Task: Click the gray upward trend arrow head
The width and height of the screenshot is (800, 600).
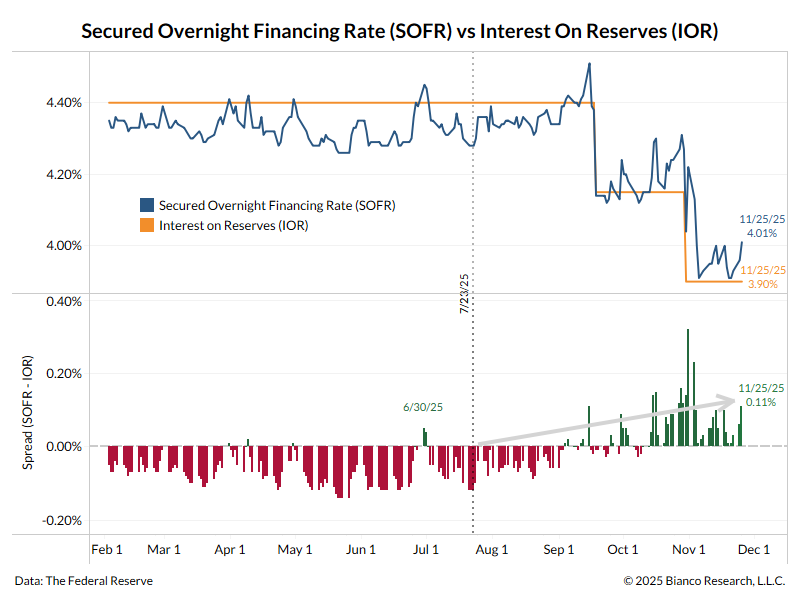Action: [x=733, y=400]
